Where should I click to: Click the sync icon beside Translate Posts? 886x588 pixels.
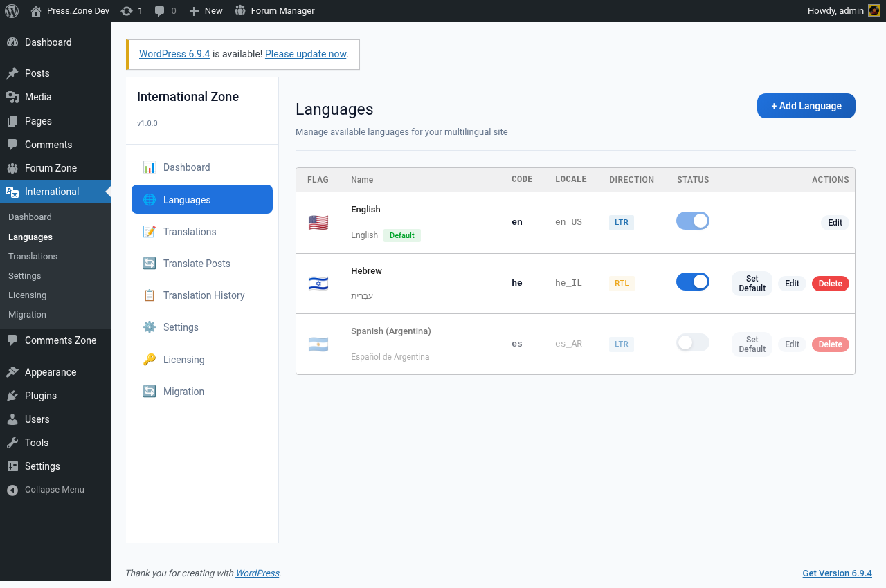[x=150, y=264]
